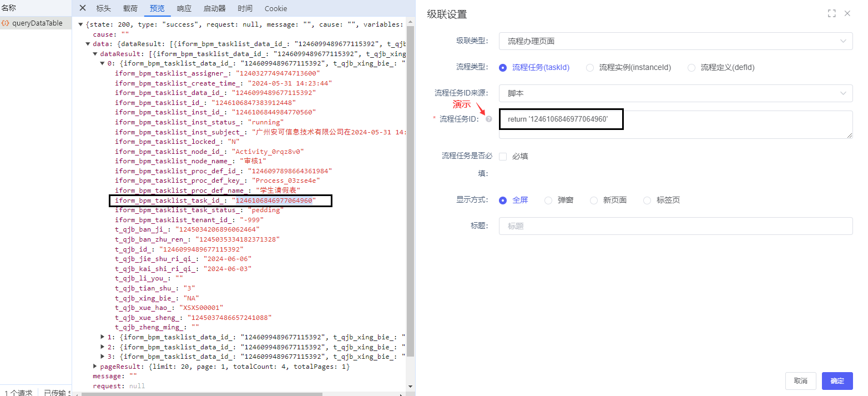The width and height of the screenshot is (868, 396).
Task: Click the 取消 button
Action: pos(800,381)
